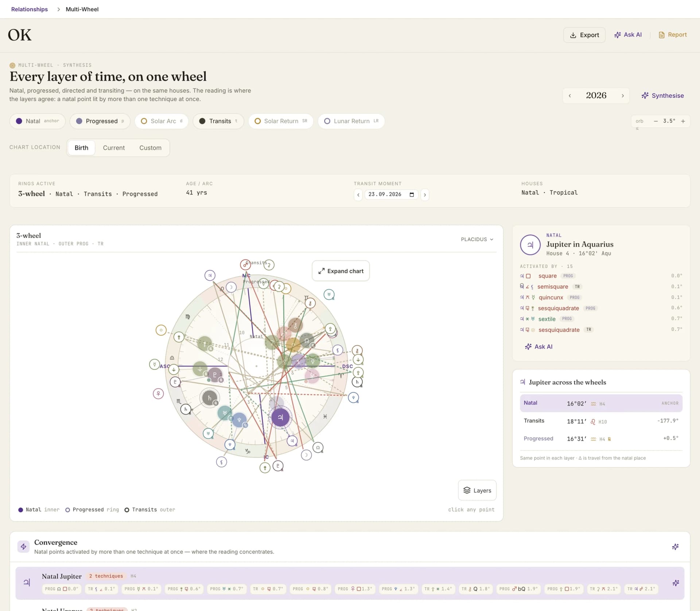The width and height of the screenshot is (700, 611).
Task: Open the Relationships breadcrumb link
Action: pos(29,9)
